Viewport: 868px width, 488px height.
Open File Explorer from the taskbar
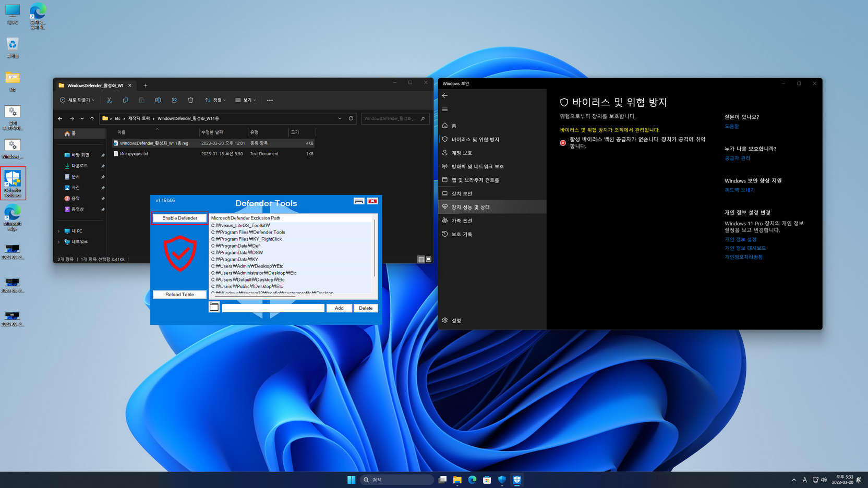[457, 480]
